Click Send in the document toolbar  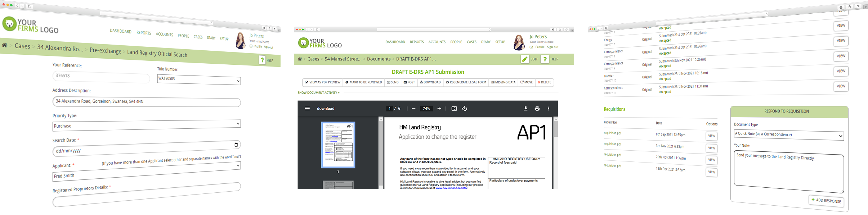point(393,82)
